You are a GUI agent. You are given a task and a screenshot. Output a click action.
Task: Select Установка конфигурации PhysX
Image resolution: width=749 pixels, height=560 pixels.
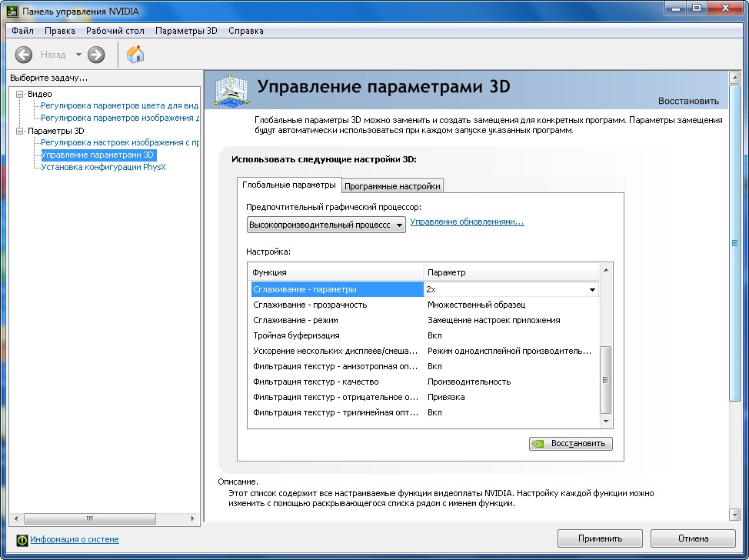(103, 167)
